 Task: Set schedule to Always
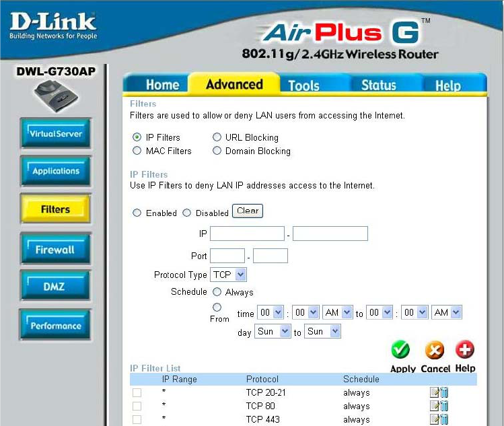(x=217, y=291)
